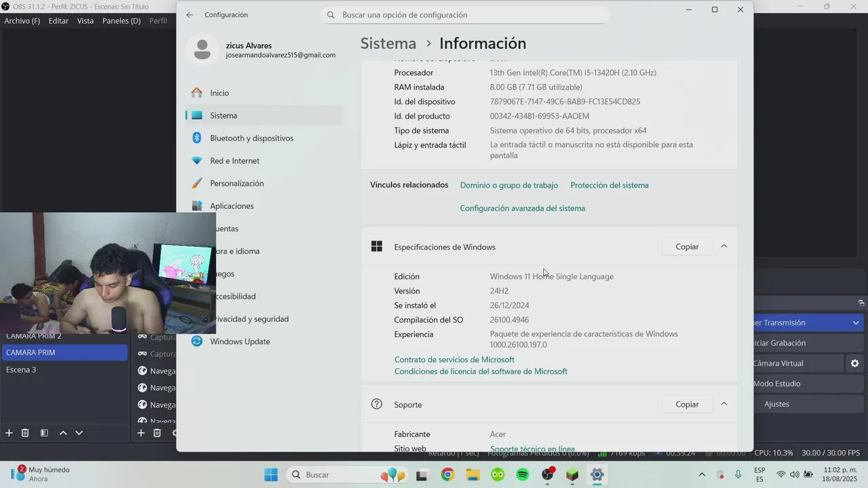Add a new scene with plus icon
The width and height of the screenshot is (868, 488).
[9, 432]
